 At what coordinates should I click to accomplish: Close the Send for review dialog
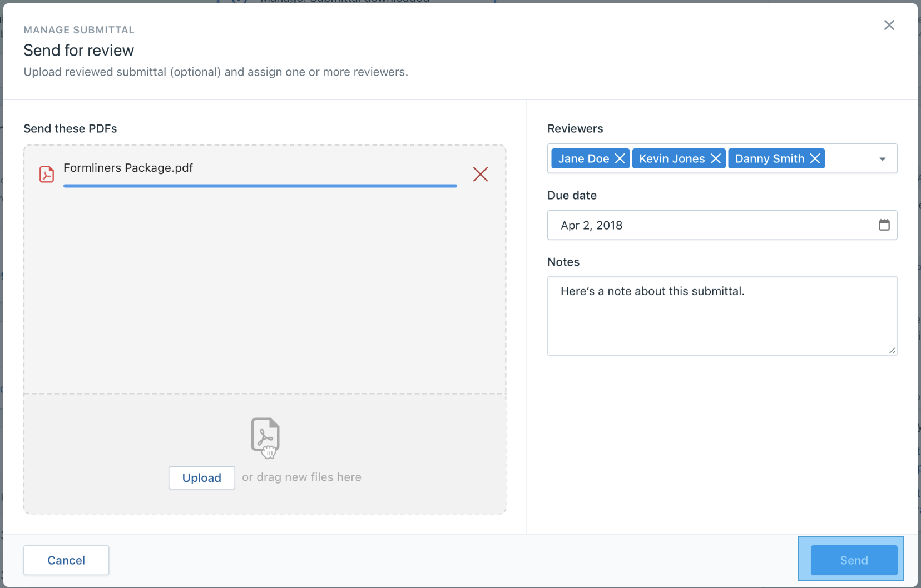[889, 25]
